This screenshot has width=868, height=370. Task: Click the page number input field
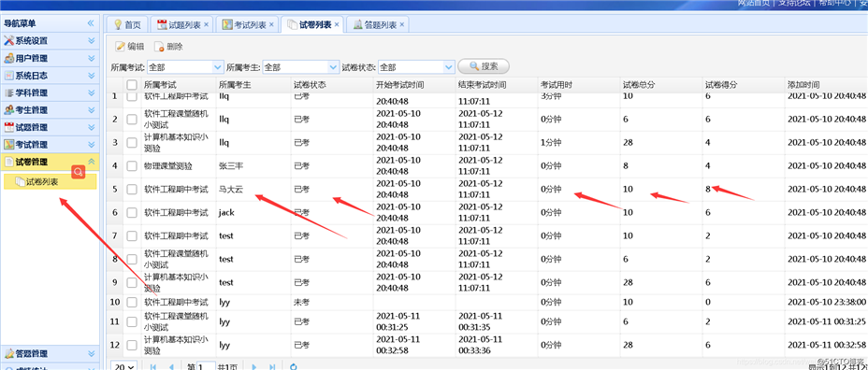tap(206, 366)
